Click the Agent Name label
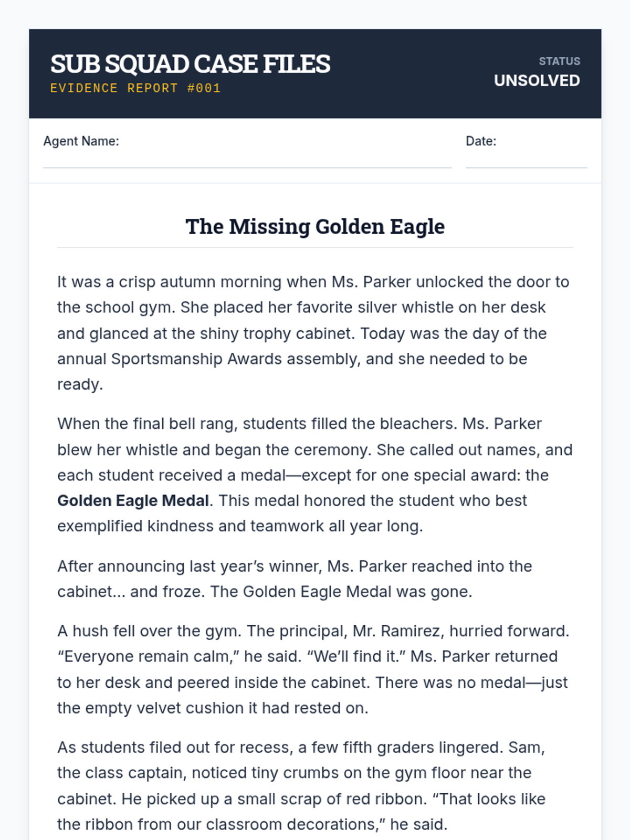The width and height of the screenshot is (630, 840). pos(81,141)
